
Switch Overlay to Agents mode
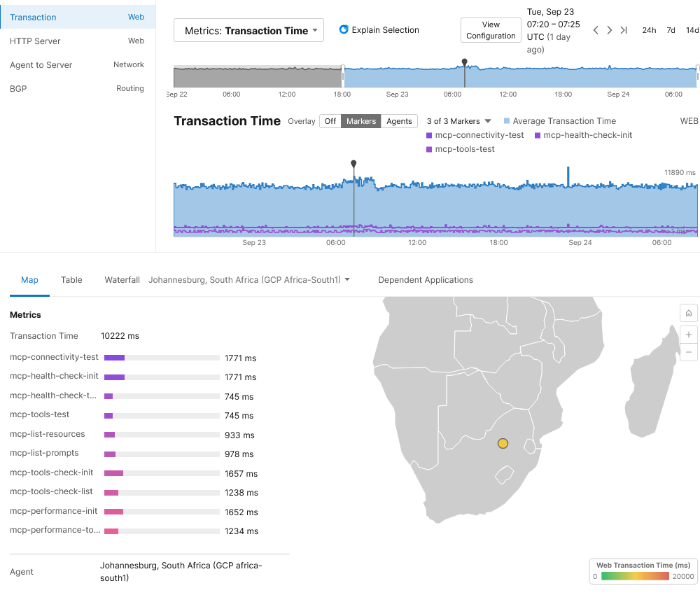(x=399, y=121)
